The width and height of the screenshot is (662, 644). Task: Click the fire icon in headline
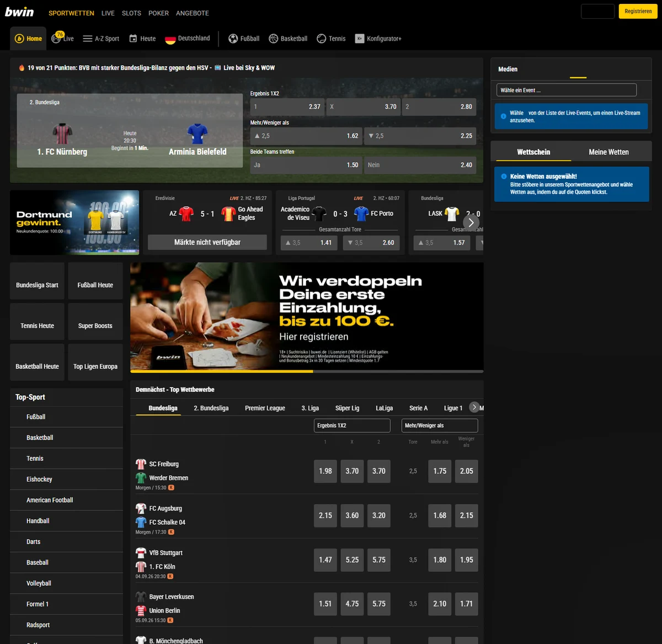(x=22, y=68)
